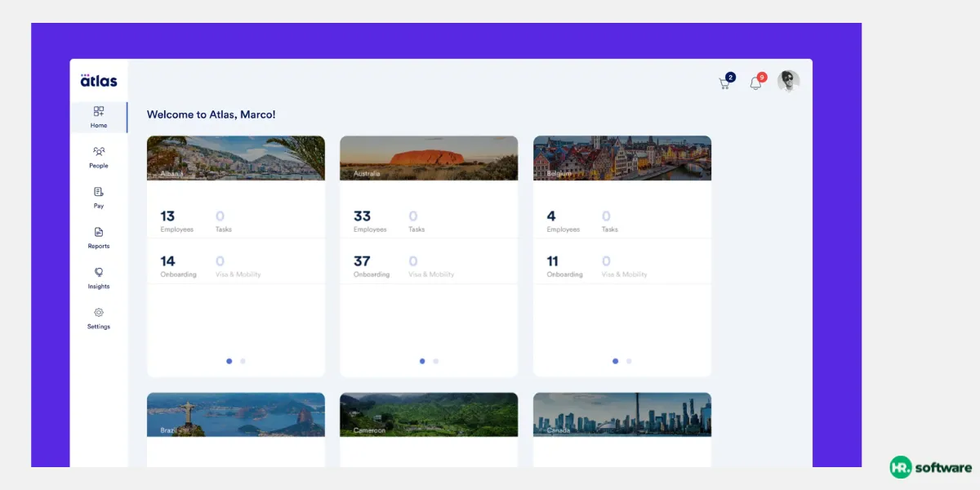
Task: Open the Cameroon country image
Action: [429, 415]
